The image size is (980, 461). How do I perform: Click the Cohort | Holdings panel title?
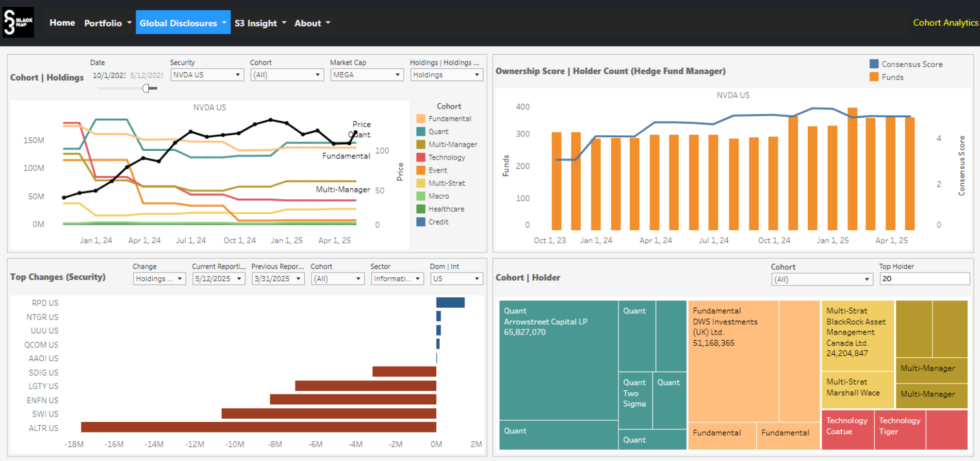coord(47,77)
